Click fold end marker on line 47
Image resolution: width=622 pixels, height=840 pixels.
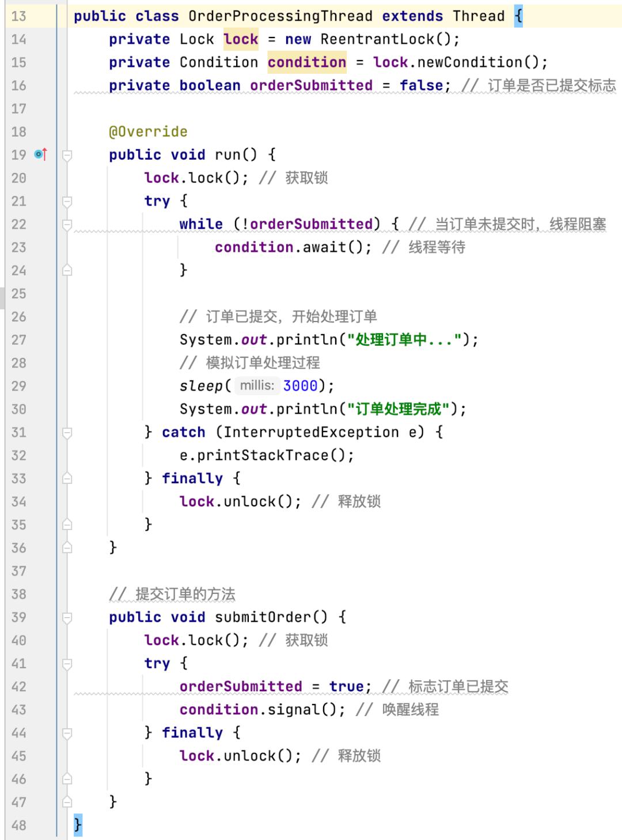point(67,802)
